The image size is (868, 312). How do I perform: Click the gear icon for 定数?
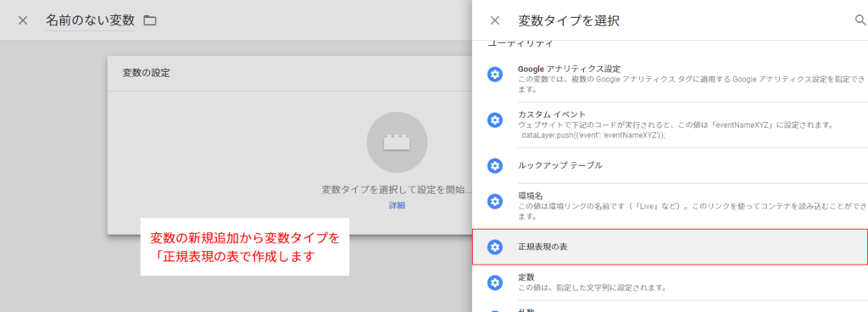[x=495, y=282]
